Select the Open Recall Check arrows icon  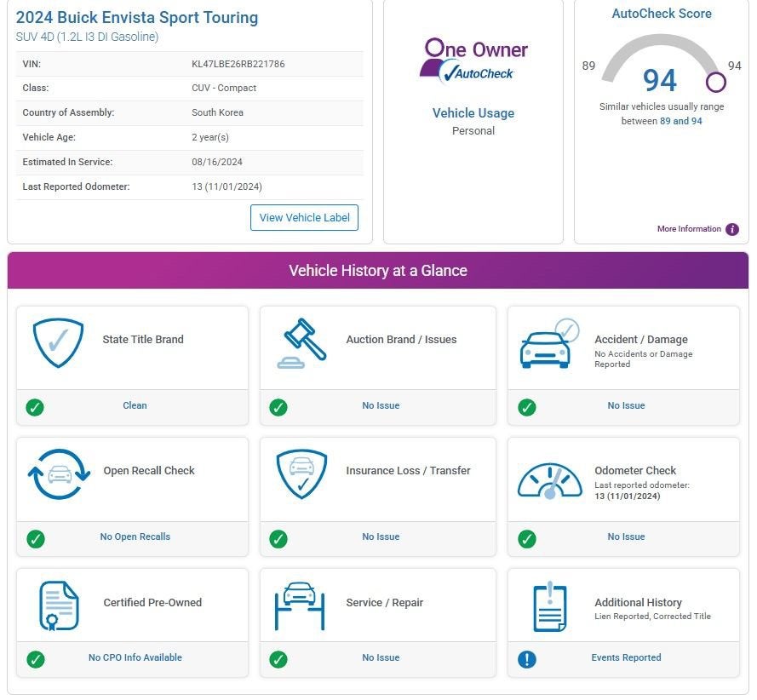[x=59, y=474]
